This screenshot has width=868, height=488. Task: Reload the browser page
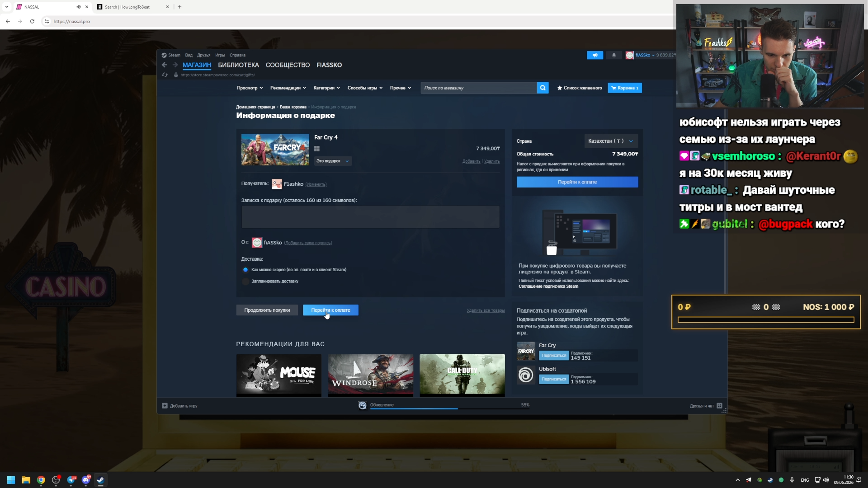[x=32, y=21]
